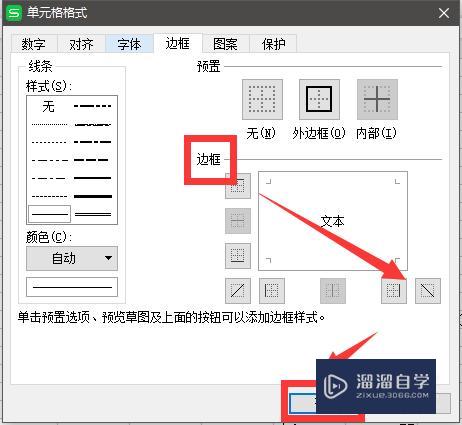Apply the 无(N) border preset
The image size is (462, 425).
click(x=262, y=99)
